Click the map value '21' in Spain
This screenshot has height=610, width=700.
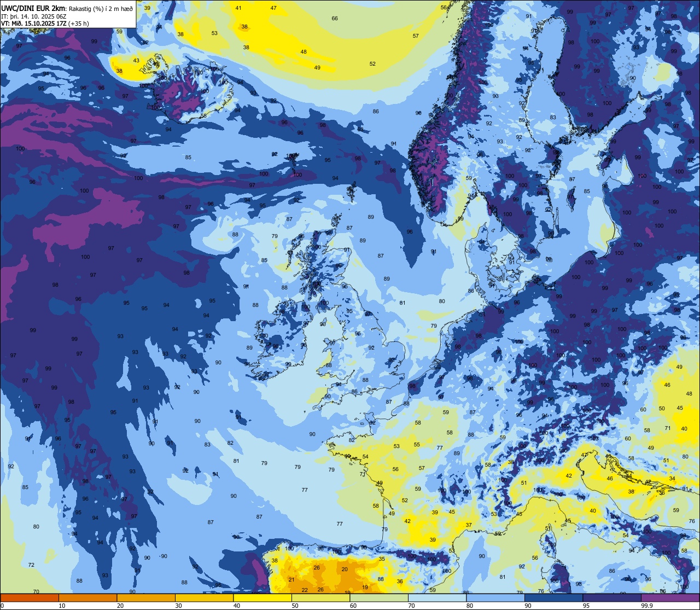point(291,579)
